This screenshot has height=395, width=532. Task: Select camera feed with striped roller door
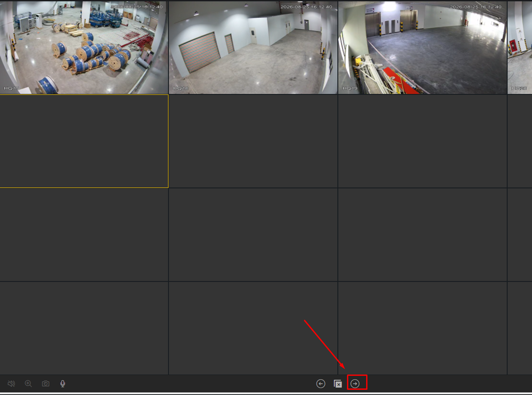(x=253, y=47)
